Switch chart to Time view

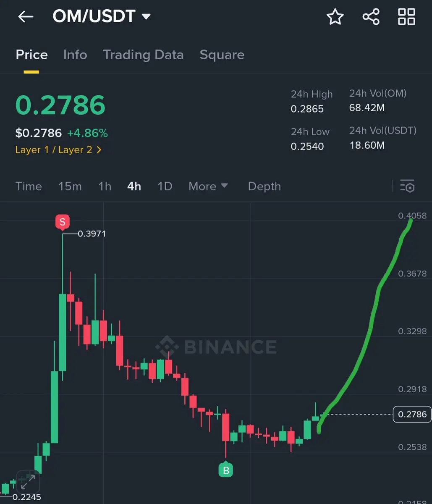coord(29,186)
